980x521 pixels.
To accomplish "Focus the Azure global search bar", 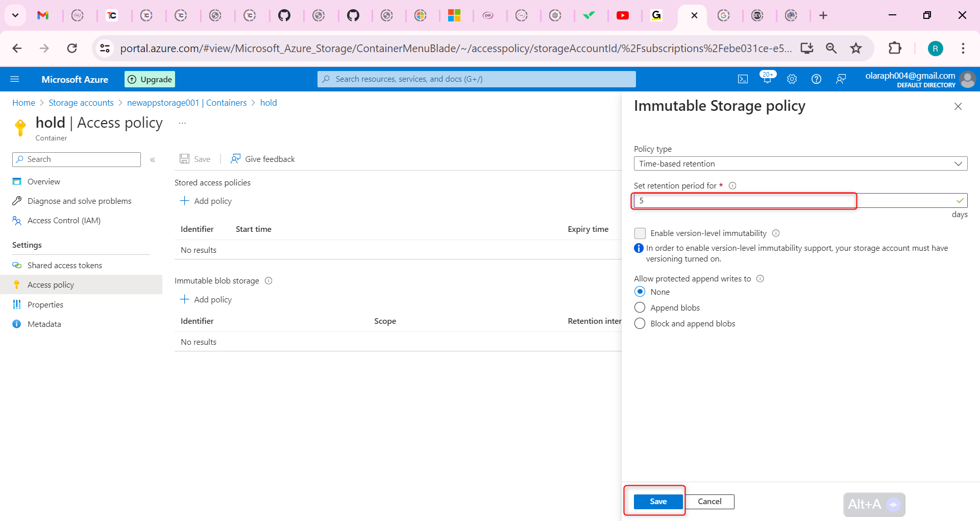I will point(476,79).
